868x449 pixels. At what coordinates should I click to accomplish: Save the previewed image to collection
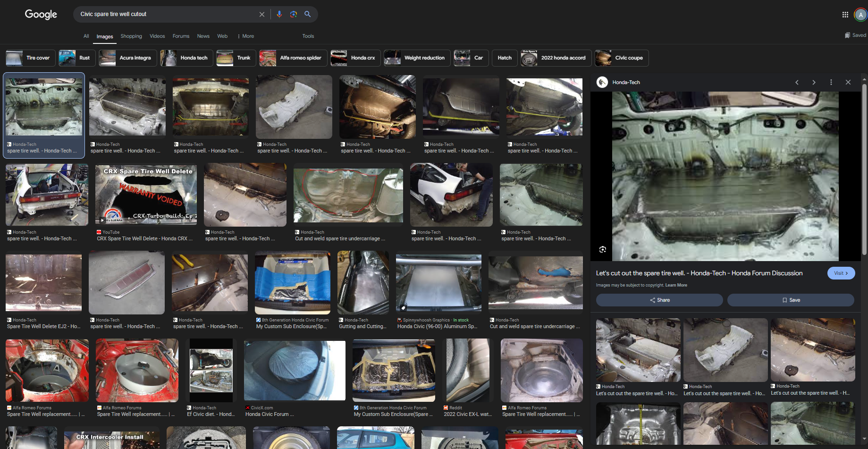tap(791, 300)
